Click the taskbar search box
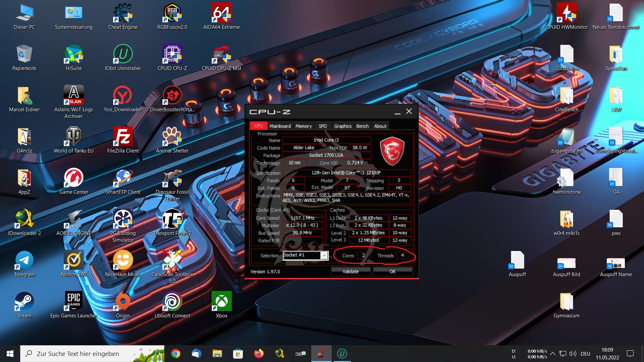The image size is (644, 362). tap(92, 354)
